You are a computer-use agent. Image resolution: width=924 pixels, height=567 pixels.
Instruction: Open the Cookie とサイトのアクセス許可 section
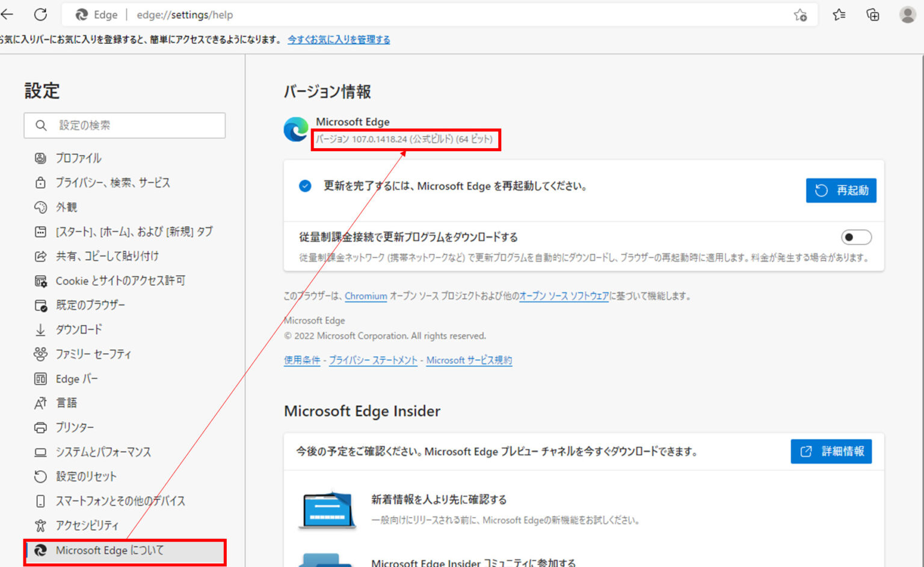point(120,280)
